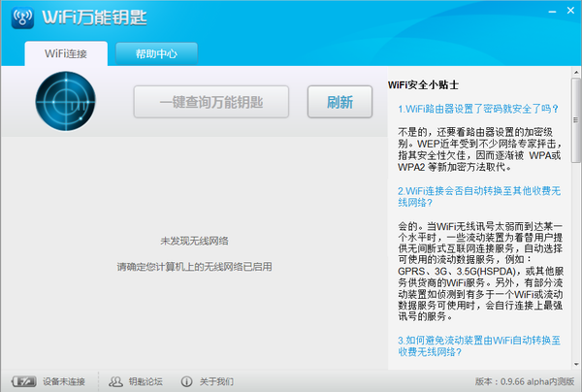Click the battery device status icon

[23, 381]
